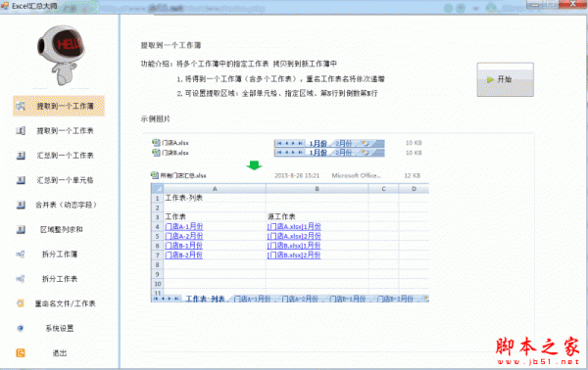Select 提取到一个工作簿 in the sidebar
The image size is (588, 370).
tap(59, 106)
